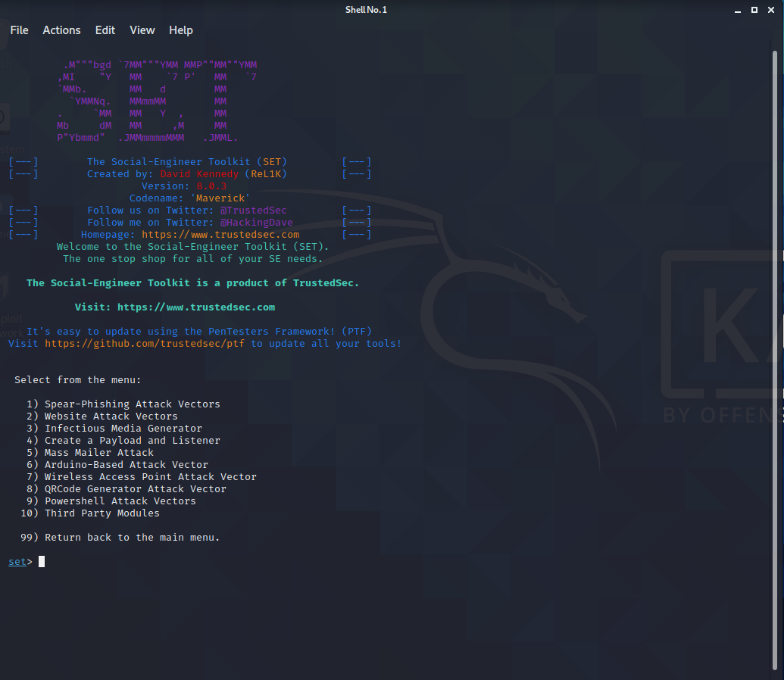The width and height of the screenshot is (784, 680).
Task: Open the File menu
Action: point(19,30)
